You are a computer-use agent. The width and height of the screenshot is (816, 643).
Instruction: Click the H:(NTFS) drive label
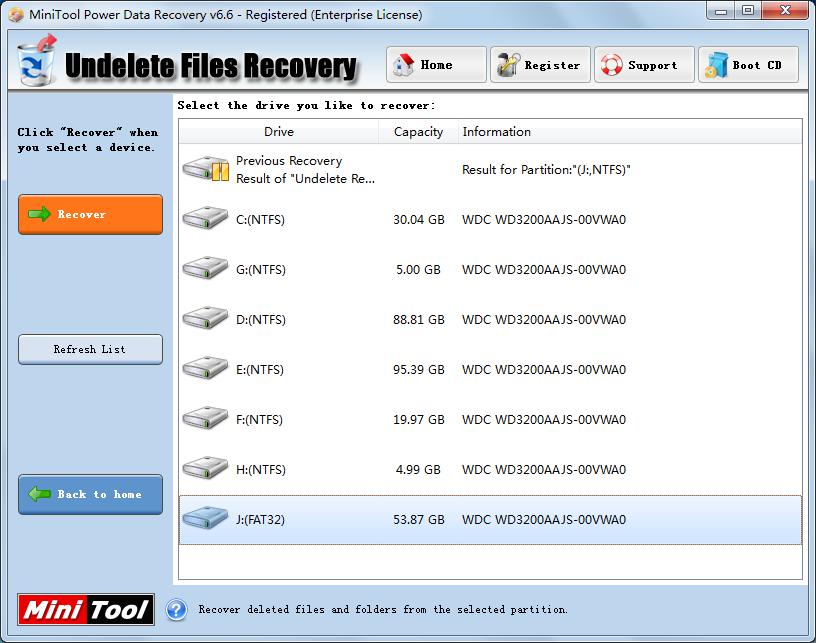(x=261, y=469)
